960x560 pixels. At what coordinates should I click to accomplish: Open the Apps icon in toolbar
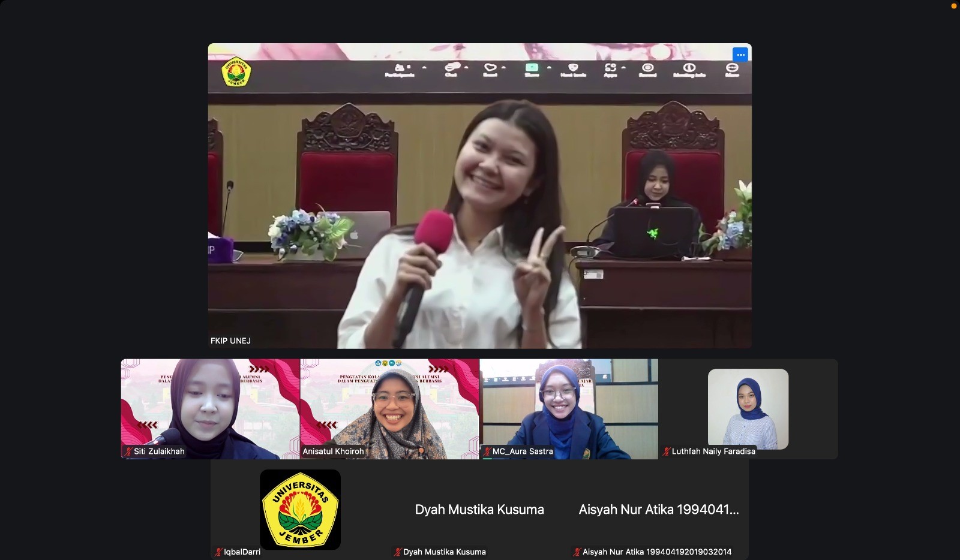pos(610,68)
